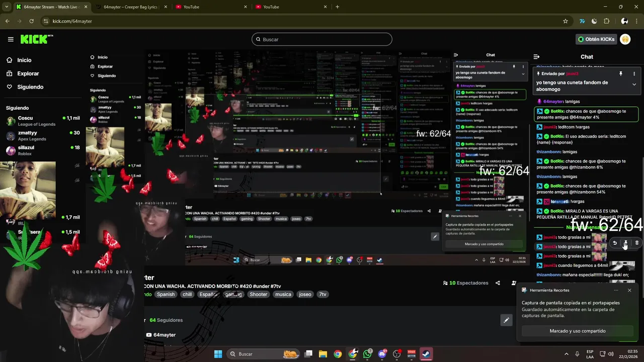Open File Explorer from the taskbar
This screenshot has width=644, height=362.
tap(323, 354)
